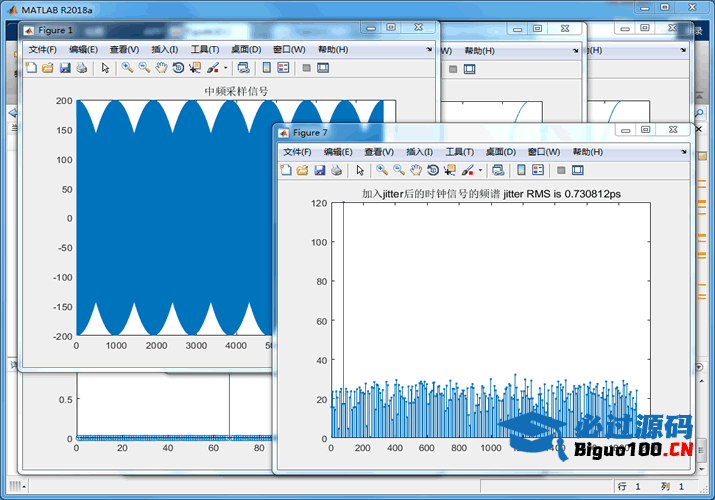
Task: Open 编辑(E) menu in Figure 1
Action: pyautogui.click(x=83, y=50)
